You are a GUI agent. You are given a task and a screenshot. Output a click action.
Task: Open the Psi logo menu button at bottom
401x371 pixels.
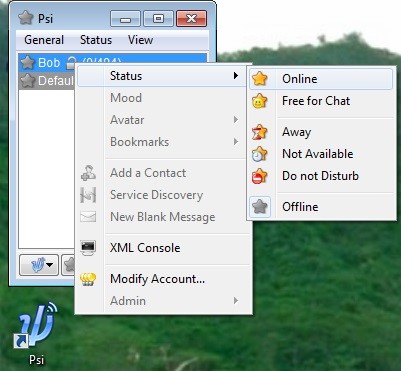[x=39, y=265]
